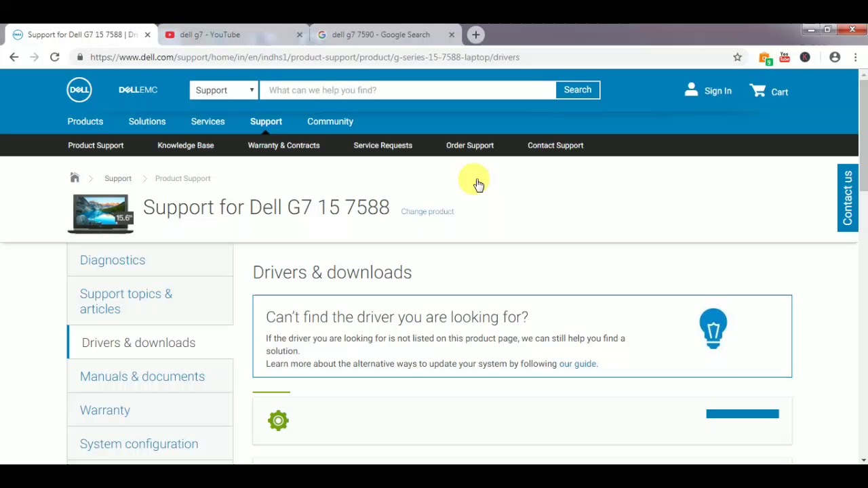The image size is (868, 488).
Task: Open the Support category dropdown
Action: point(224,90)
